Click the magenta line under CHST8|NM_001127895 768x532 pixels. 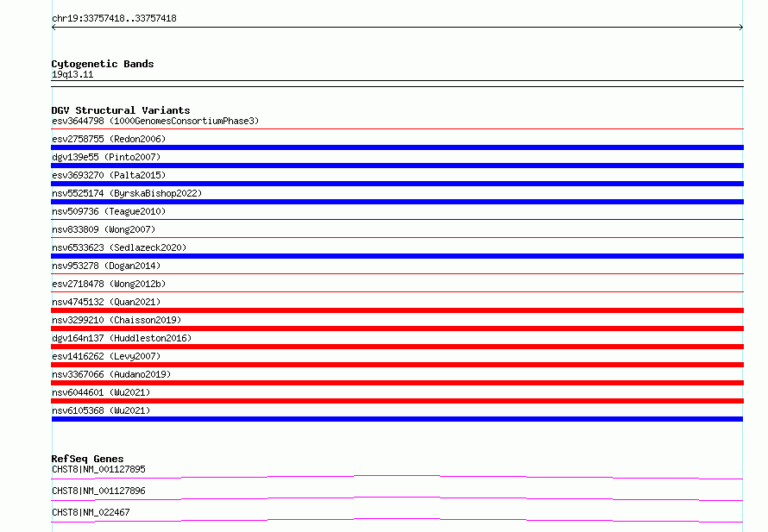397,477
